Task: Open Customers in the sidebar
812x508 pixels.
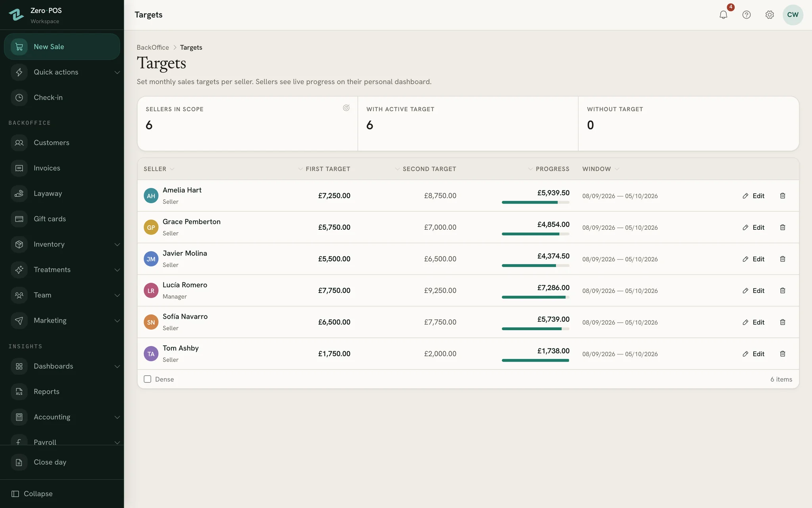Action: point(62,143)
